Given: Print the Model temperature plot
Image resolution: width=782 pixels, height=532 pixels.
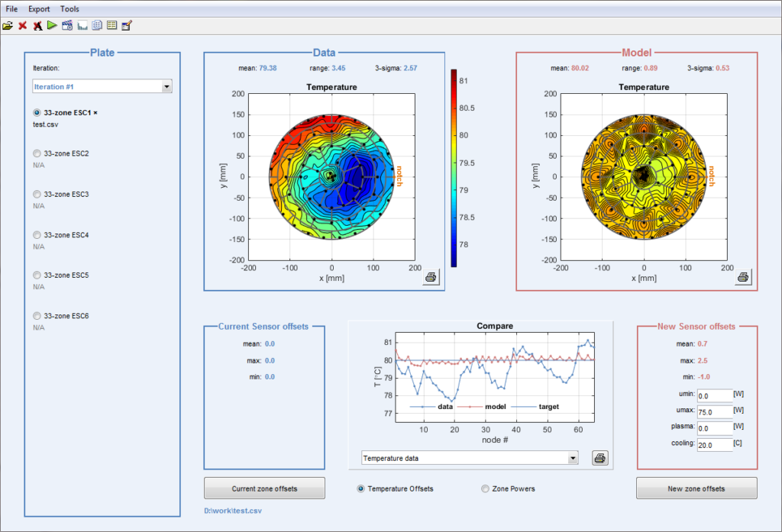Looking at the screenshot, I should (x=743, y=277).
